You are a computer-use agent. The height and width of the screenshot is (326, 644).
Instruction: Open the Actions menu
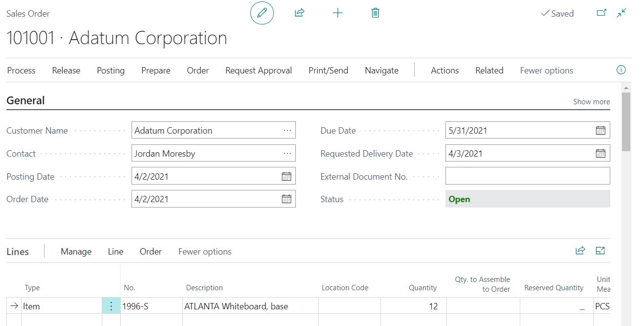tap(445, 70)
